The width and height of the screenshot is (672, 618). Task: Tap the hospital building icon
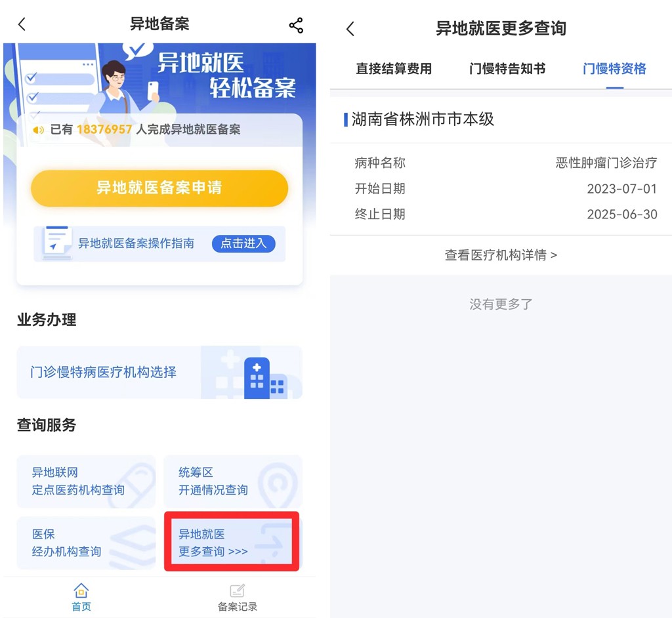(264, 379)
